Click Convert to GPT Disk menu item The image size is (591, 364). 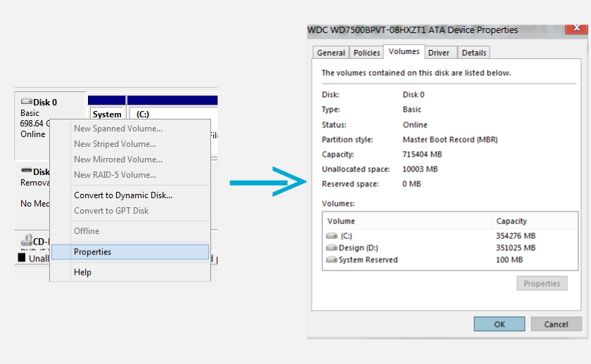pos(111,211)
